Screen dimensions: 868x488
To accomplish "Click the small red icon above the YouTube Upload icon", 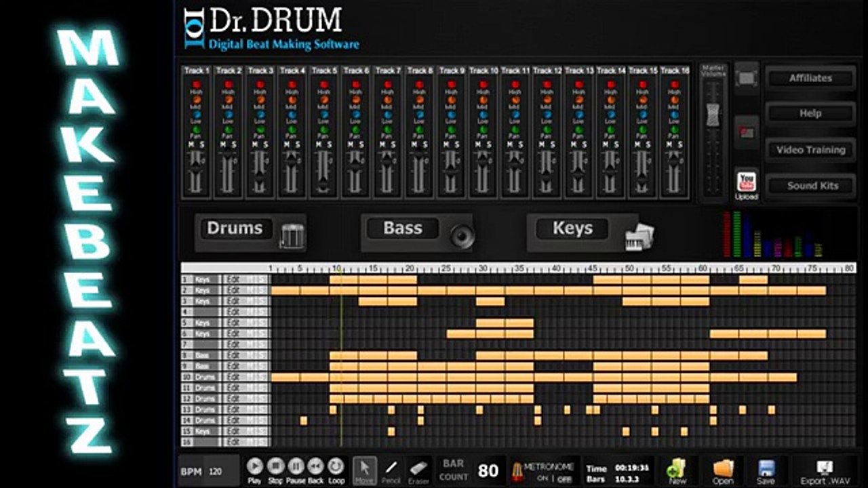I will click(747, 131).
